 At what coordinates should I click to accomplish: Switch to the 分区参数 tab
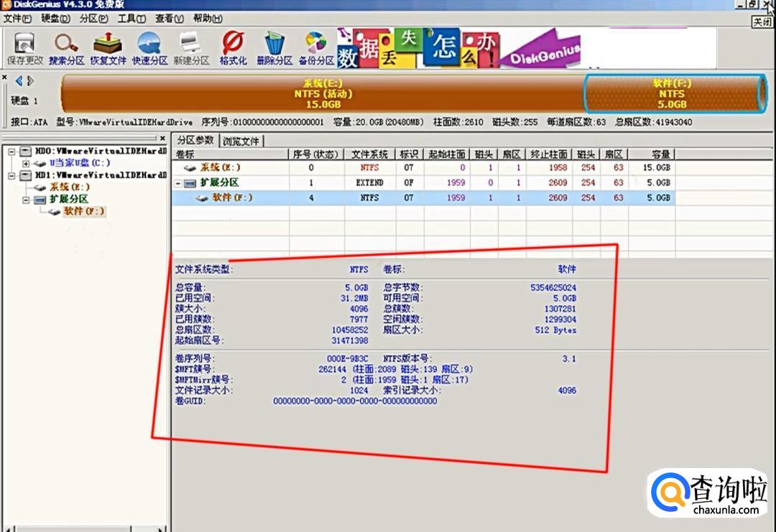(195, 141)
